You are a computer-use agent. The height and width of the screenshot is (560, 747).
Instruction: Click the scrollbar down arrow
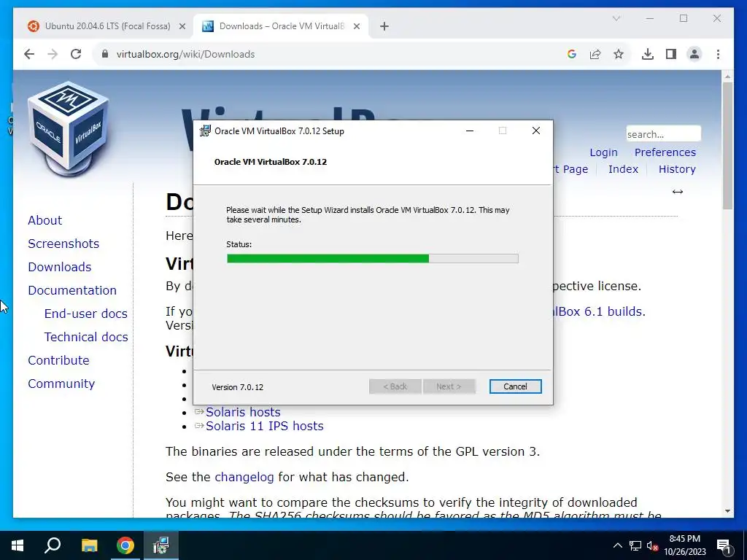coord(727,511)
